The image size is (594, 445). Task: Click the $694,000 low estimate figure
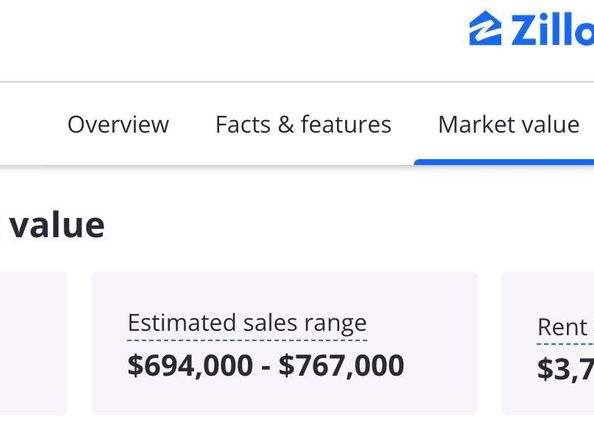pyautogui.click(x=190, y=365)
